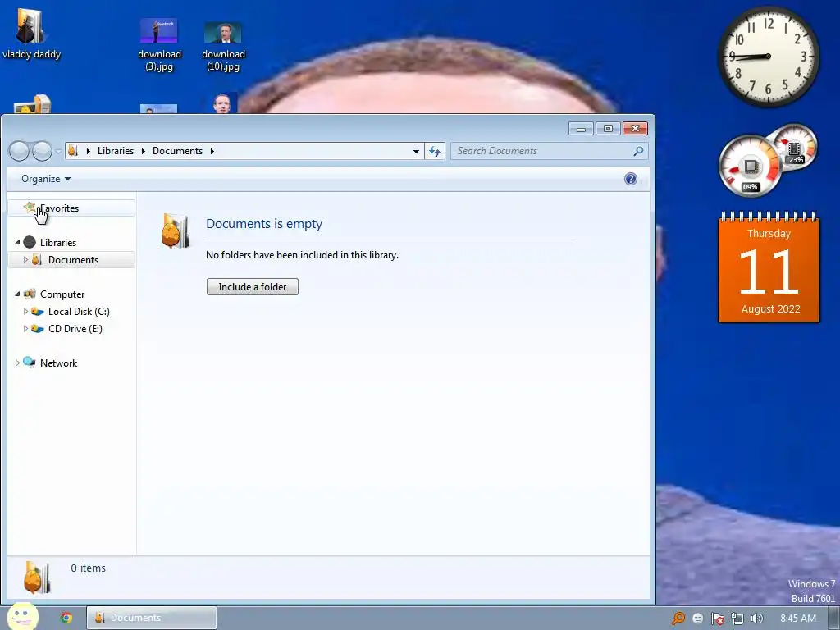Collapse the Computer tree node

(17, 294)
